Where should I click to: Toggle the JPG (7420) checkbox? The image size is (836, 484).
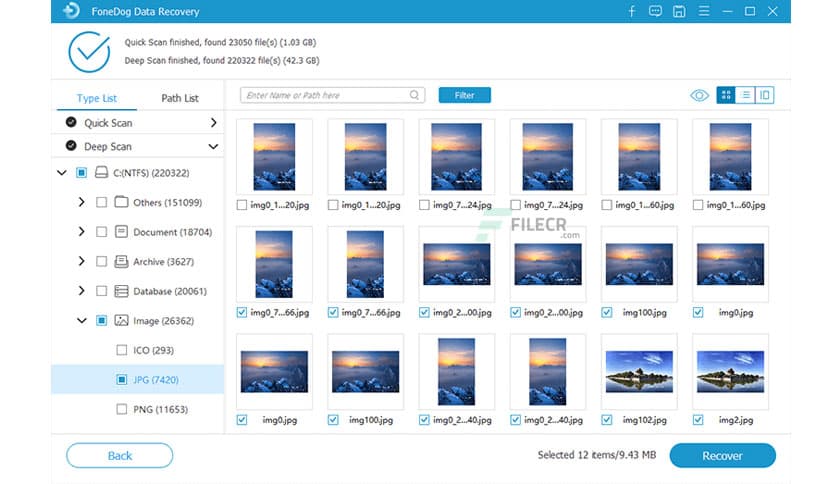pyautogui.click(x=122, y=380)
